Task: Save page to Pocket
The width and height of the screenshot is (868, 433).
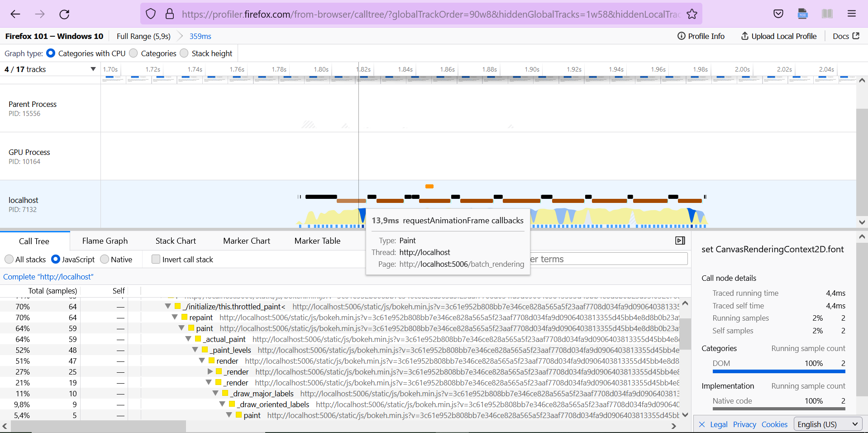Action: coord(778,14)
